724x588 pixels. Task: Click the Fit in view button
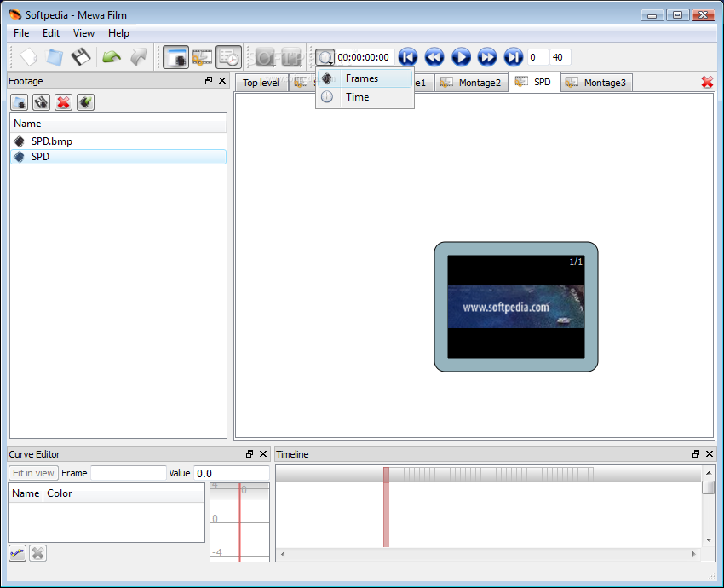point(33,473)
